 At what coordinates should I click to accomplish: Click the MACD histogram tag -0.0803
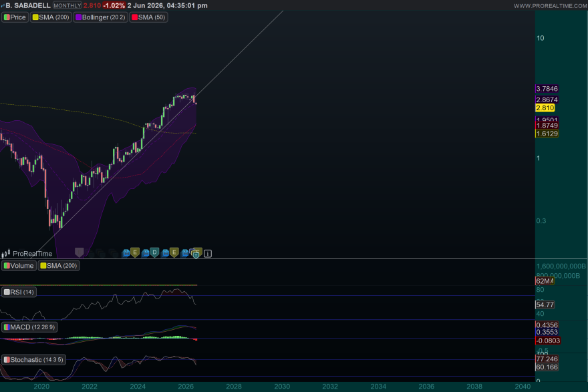click(548, 341)
